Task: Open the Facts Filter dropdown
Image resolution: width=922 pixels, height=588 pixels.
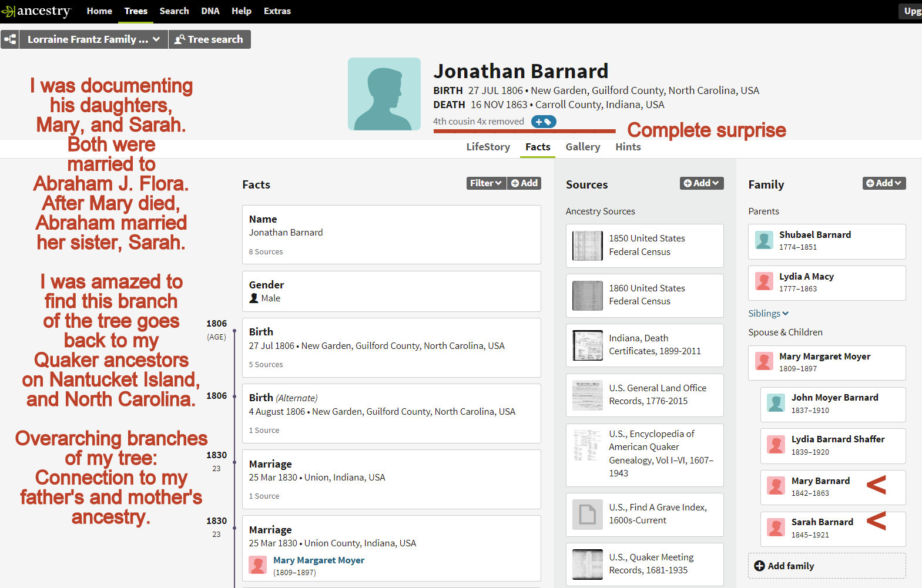Action: (x=485, y=183)
